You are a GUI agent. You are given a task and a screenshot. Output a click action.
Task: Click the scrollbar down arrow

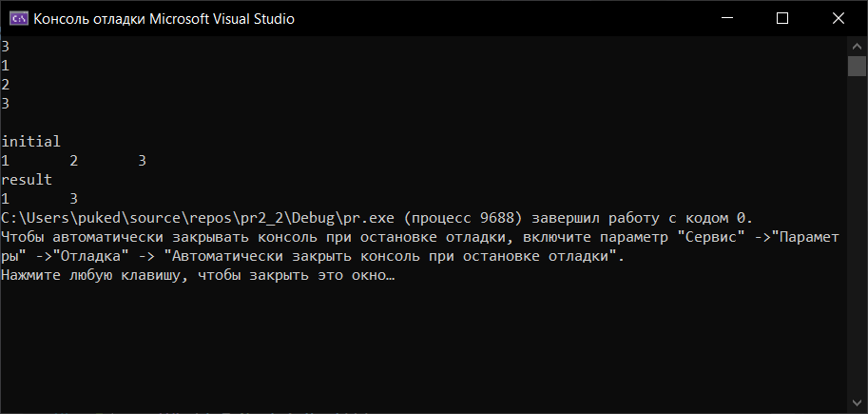857,406
